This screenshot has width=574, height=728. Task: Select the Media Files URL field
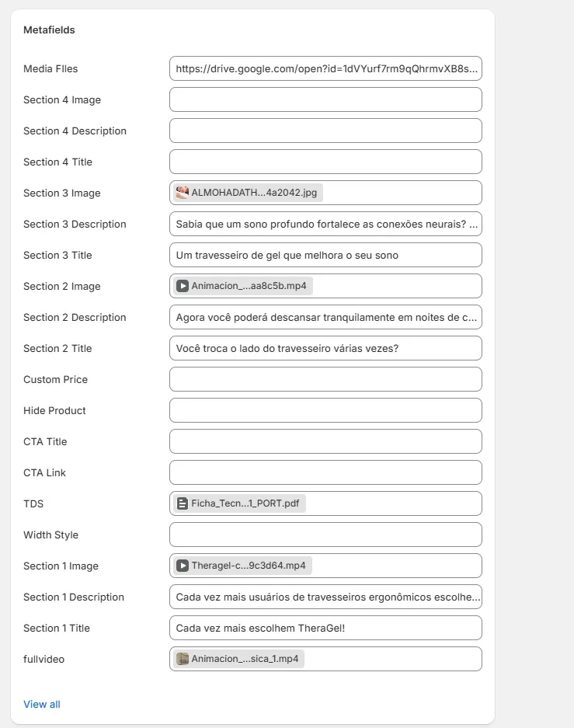coord(325,68)
